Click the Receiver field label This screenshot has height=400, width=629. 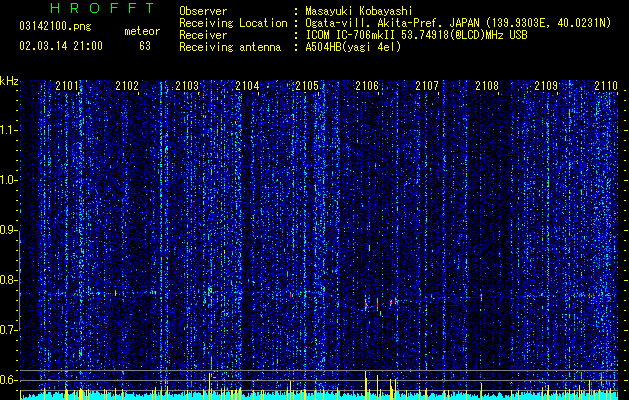(x=203, y=35)
